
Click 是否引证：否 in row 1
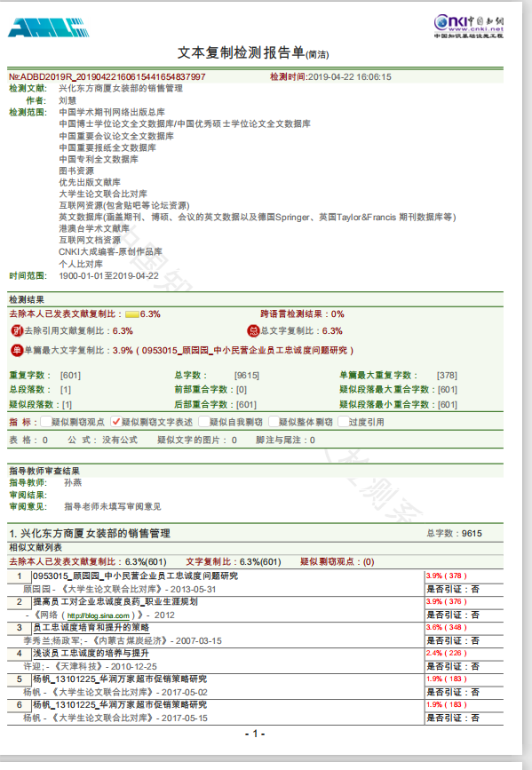452,590
